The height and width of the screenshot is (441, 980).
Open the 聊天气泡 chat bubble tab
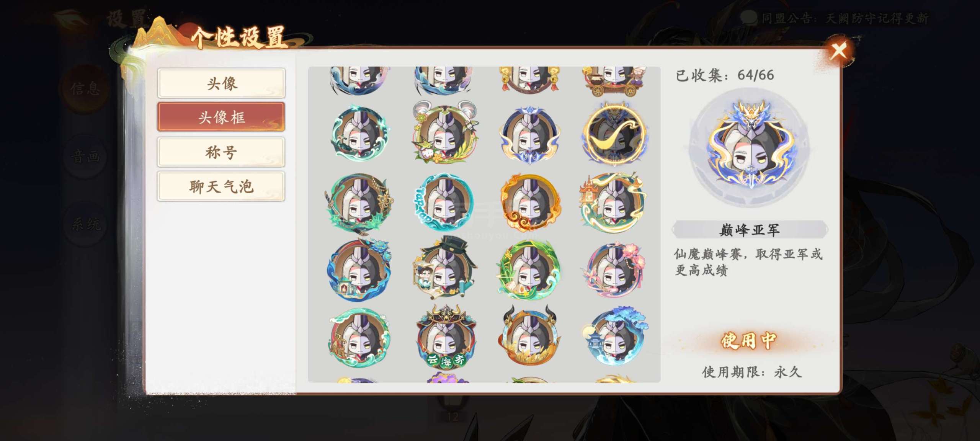221,186
